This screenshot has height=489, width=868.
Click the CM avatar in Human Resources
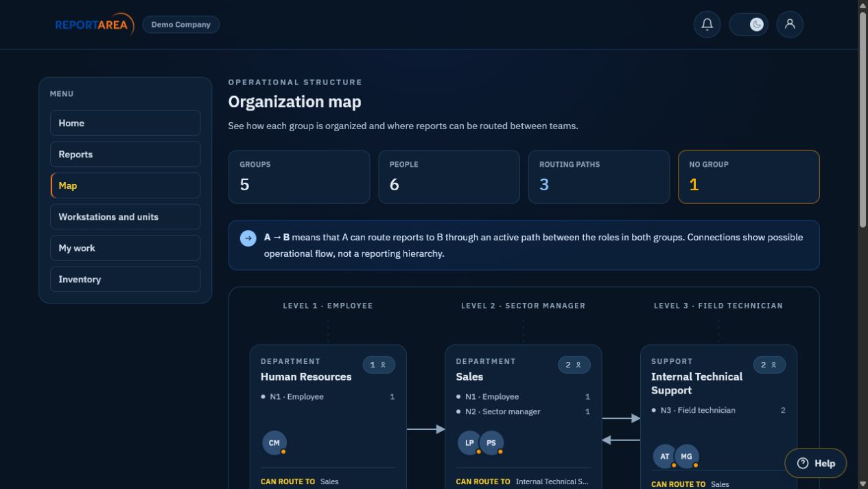point(274,443)
